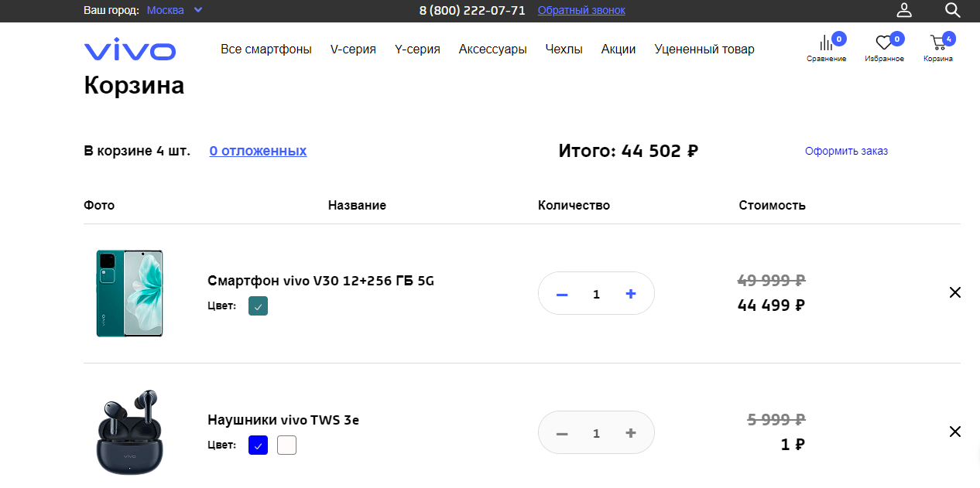Decrease quantity of vivo V30 smartphone

(563, 295)
